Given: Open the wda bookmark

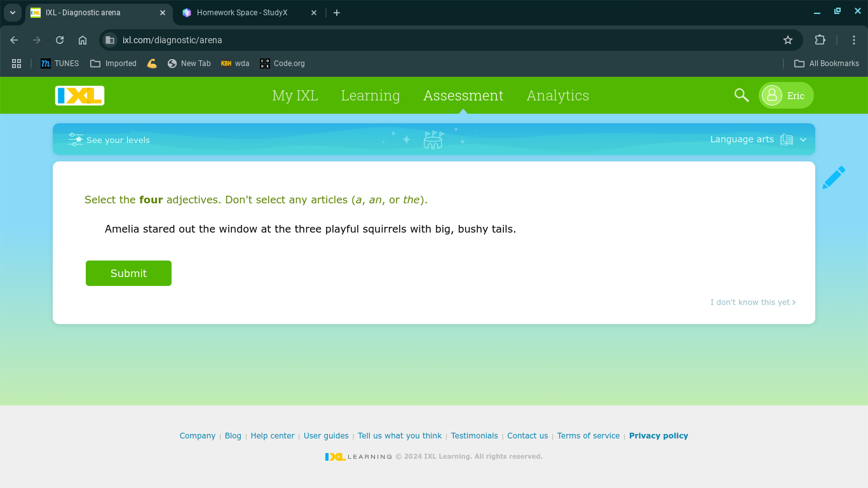Looking at the screenshot, I should [234, 64].
